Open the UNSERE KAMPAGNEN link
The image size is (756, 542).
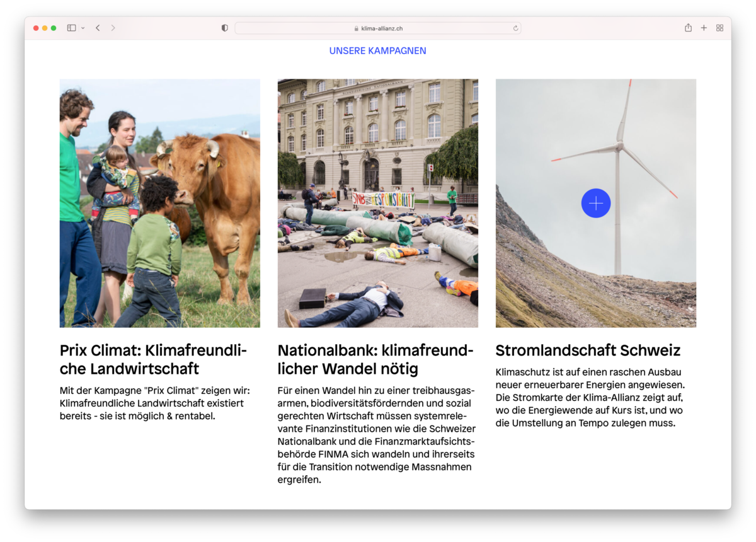(x=377, y=51)
